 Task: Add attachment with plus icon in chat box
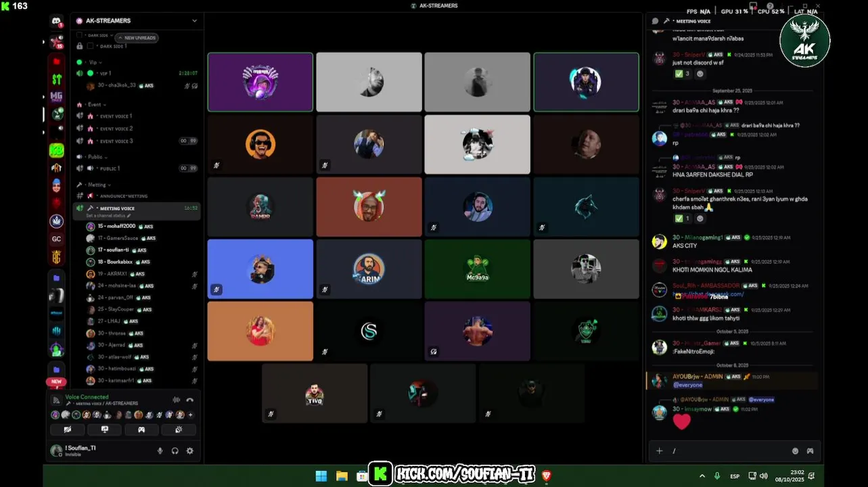660,451
